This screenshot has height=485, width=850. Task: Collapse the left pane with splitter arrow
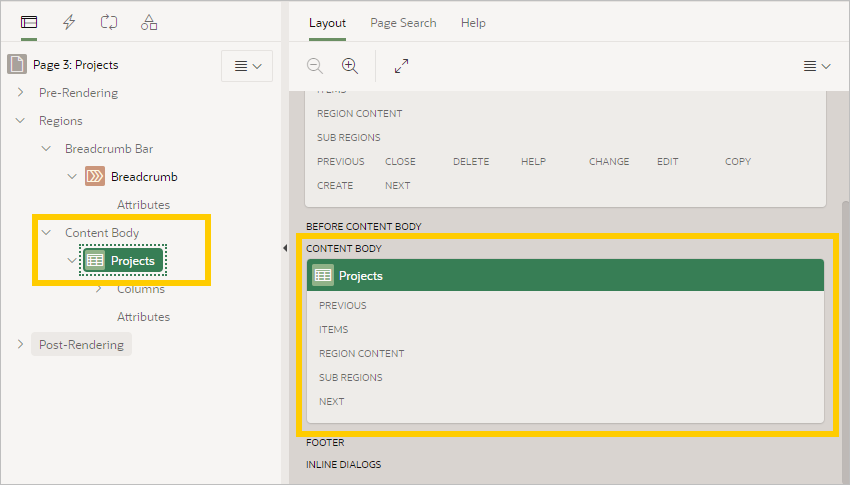click(x=285, y=248)
